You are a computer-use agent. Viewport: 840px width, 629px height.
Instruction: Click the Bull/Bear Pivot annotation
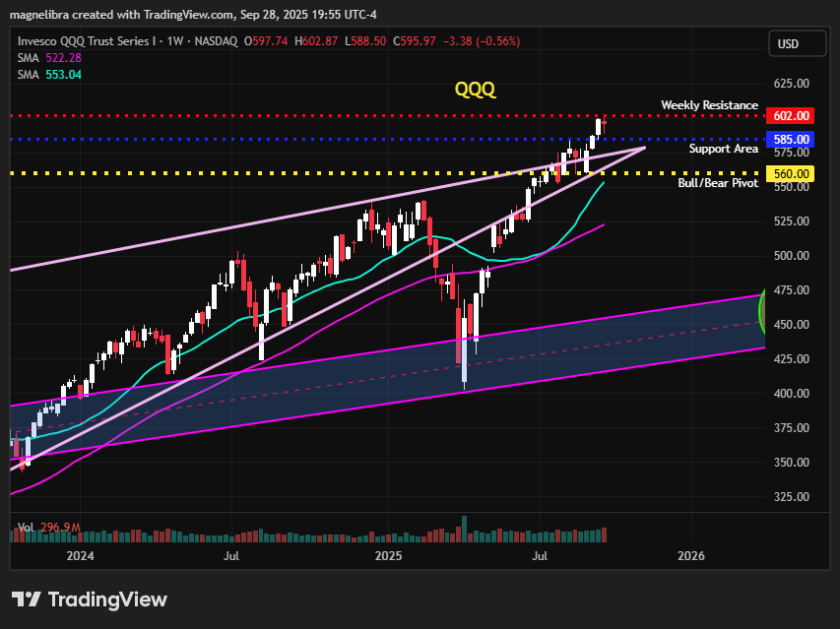(x=718, y=182)
